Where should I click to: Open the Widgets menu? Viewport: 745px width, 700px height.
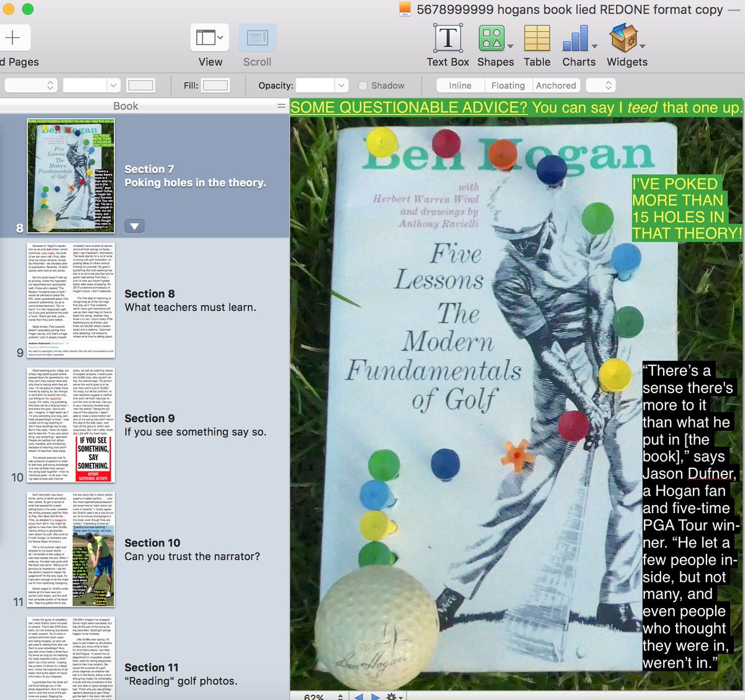pyautogui.click(x=623, y=39)
